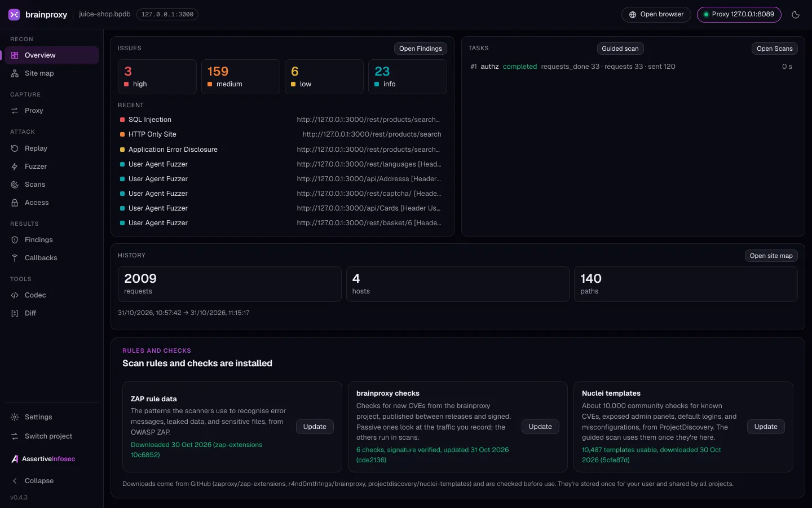Click the Proxy sidebar icon
The image size is (812, 508).
15,111
